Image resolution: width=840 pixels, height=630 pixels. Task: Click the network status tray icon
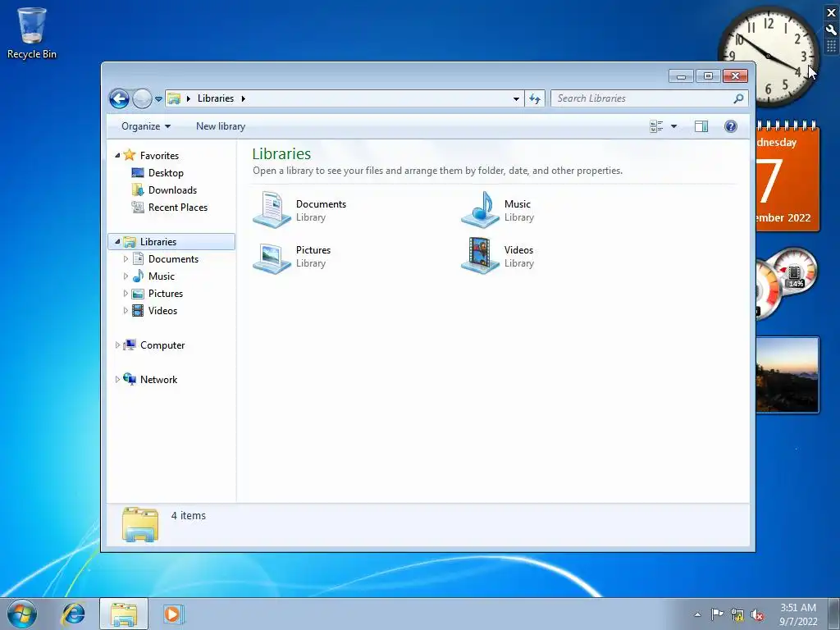click(x=737, y=614)
